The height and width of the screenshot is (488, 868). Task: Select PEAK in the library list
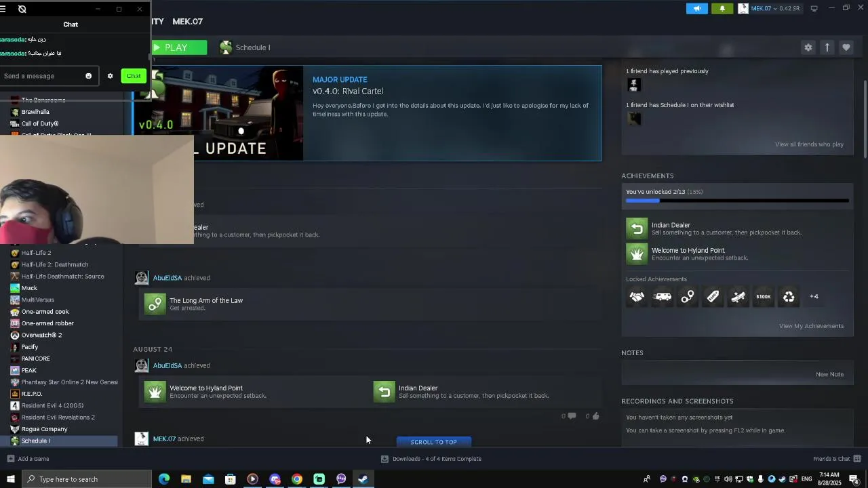coord(28,370)
